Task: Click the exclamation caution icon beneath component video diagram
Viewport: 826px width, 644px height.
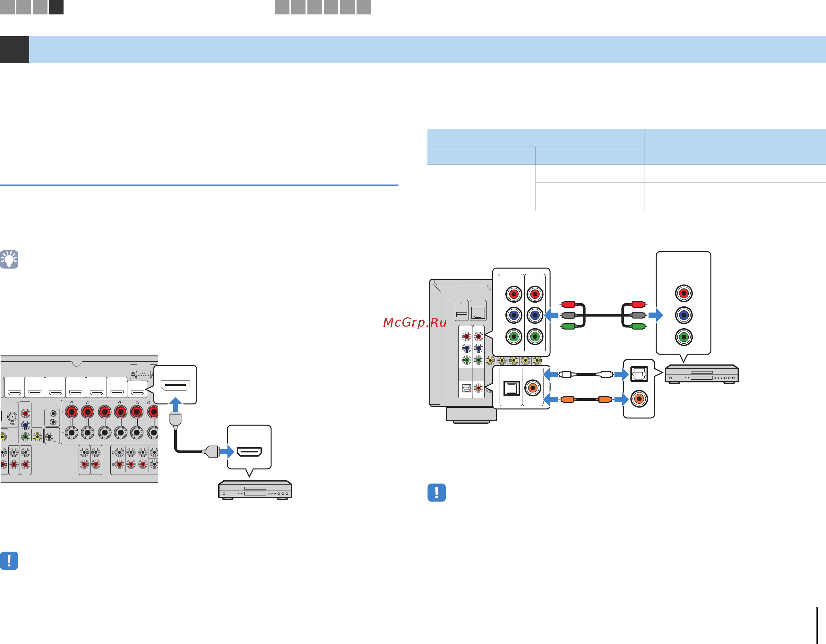Action: click(x=436, y=492)
